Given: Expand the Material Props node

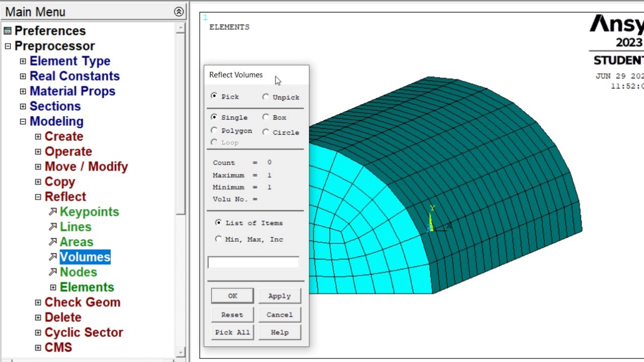Looking at the screenshot, I should (x=23, y=91).
